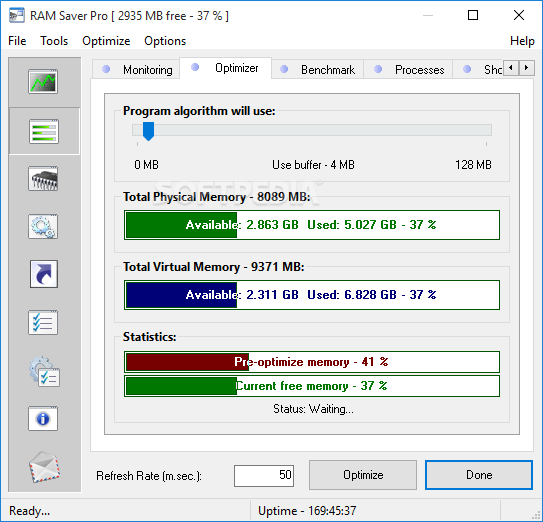Open the Tools menu
Viewport: 543px width, 522px height.
tap(54, 41)
